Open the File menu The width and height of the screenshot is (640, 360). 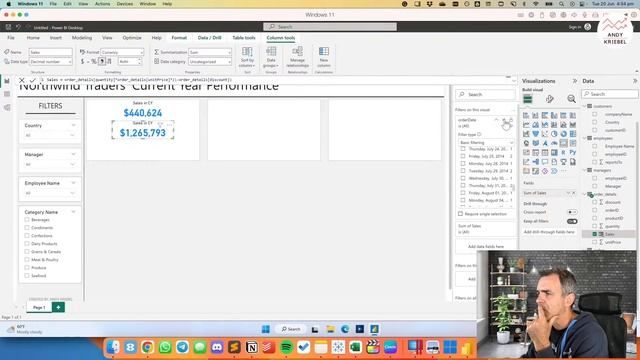[11, 38]
